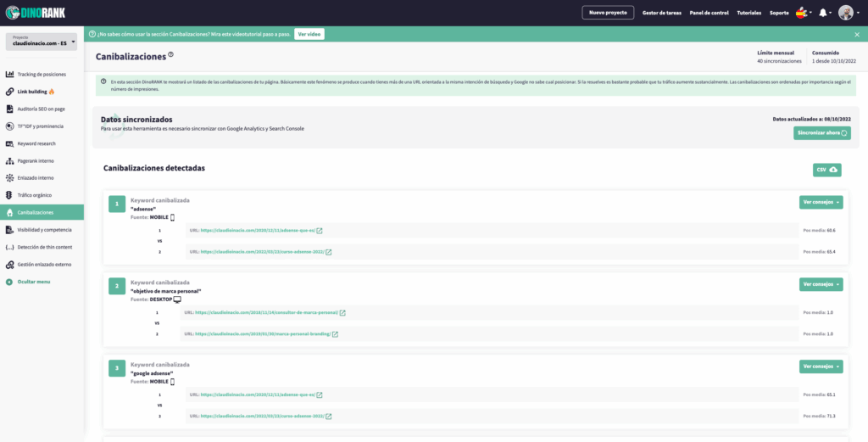Expand Ver consejos for keyword "adsense"
Viewport: 868px width, 442px height.
821,202
